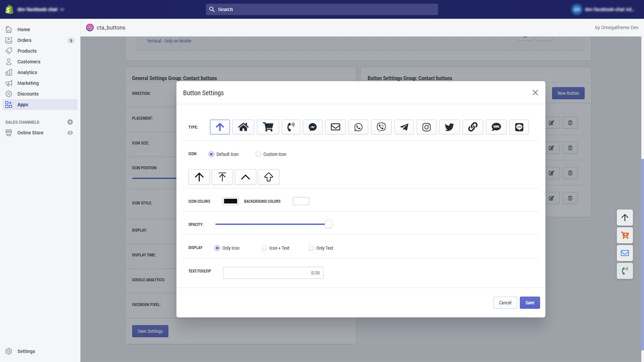644x362 pixels.
Task: Select the outlined arrow icon style
Action: pyautogui.click(x=268, y=177)
